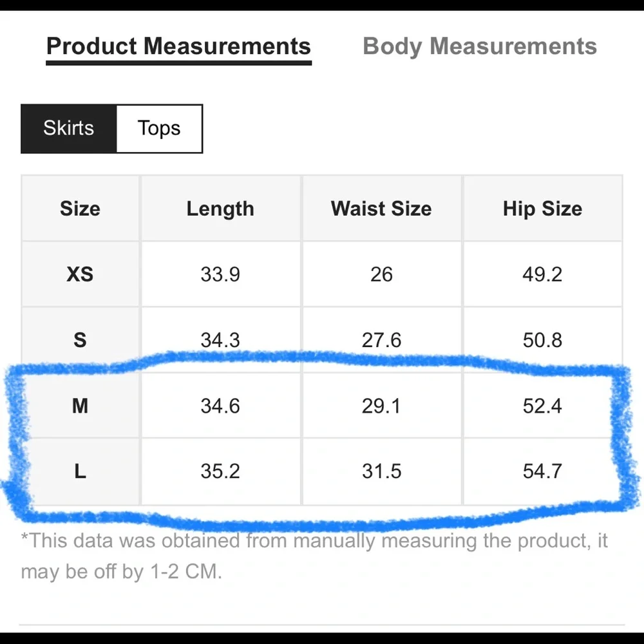
Task: Select the Skirts toggle button
Action: click(69, 128)
